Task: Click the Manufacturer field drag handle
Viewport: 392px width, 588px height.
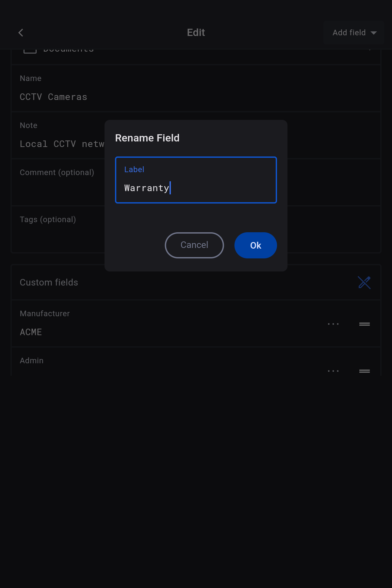Action: point(365,324)
